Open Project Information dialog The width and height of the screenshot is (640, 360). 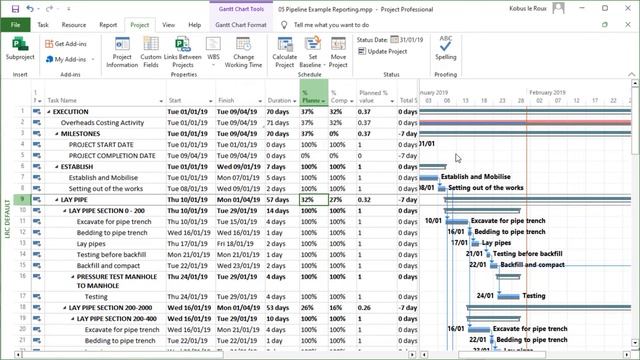pos(122,52)
